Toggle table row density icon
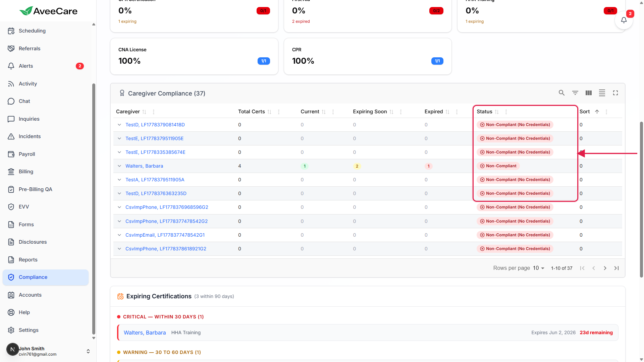 pyautogui.click(x=602, y=93)
